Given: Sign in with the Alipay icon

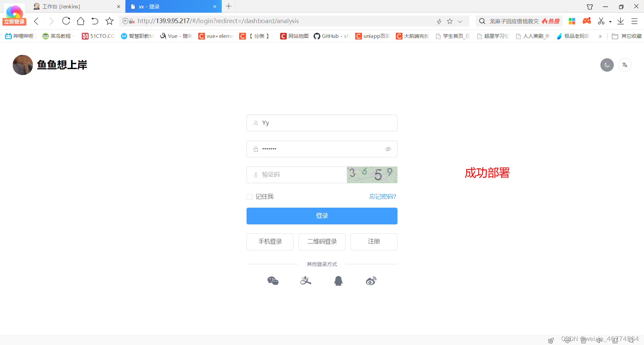Looking at the screenshot, I should 306,281.
